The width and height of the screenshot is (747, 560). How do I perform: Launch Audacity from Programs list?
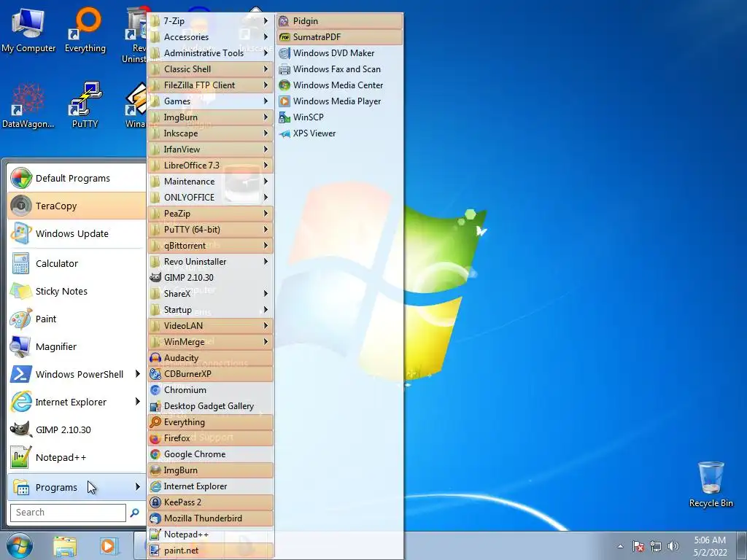211,357
